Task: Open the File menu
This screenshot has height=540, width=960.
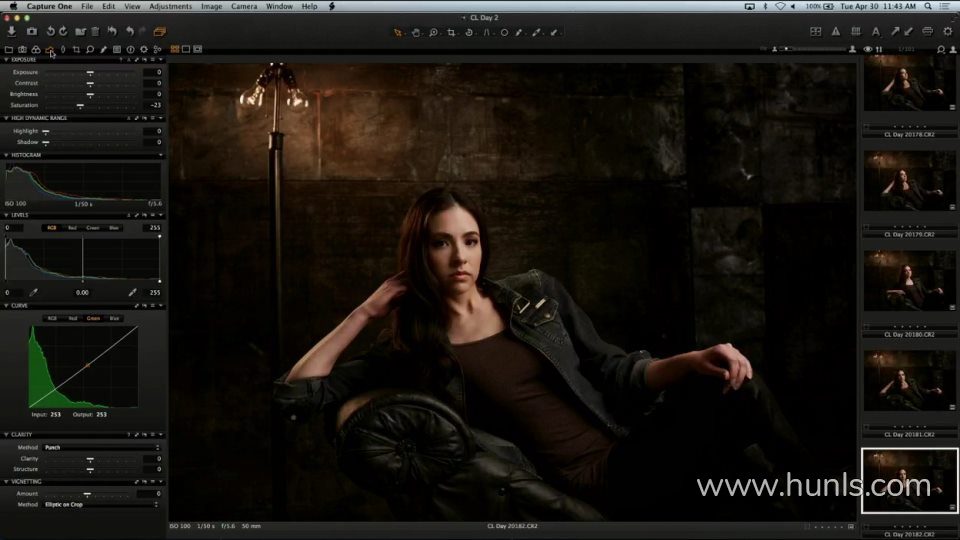Action: pyautogui.click(x=88, y=6)
